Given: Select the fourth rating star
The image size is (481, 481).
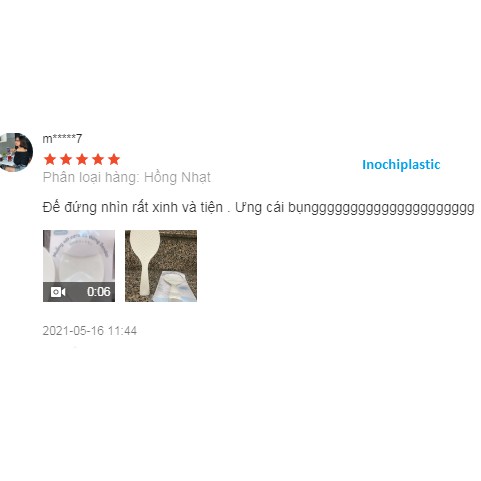Looking at the screenshot, I should click(98, 159).
